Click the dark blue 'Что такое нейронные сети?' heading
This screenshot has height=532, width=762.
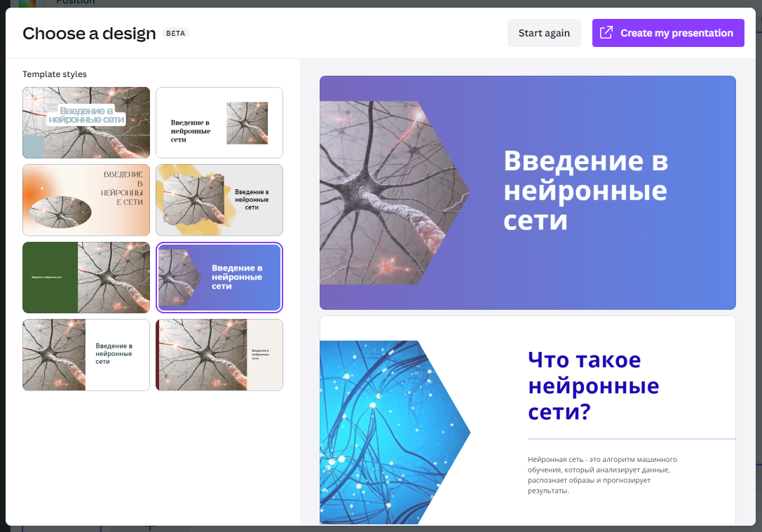pos(593,386)
